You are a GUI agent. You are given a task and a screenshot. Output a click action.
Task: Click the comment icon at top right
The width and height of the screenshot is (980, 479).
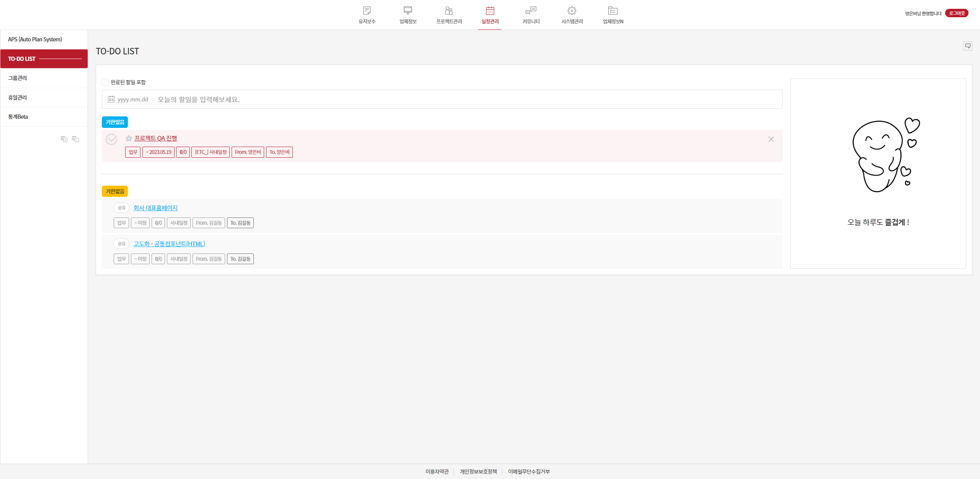point(967,46)
